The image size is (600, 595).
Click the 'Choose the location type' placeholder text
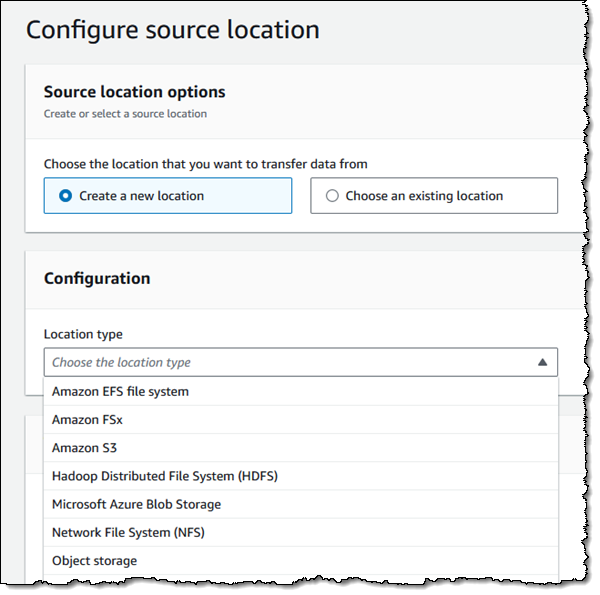point(121,362)
